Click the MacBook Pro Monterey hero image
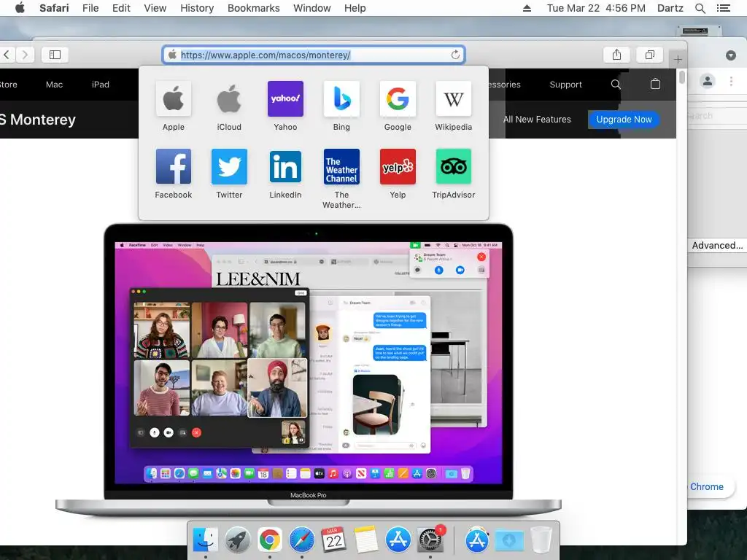The width and height of the screenshot is (747, 560). [x=309, y=369]
